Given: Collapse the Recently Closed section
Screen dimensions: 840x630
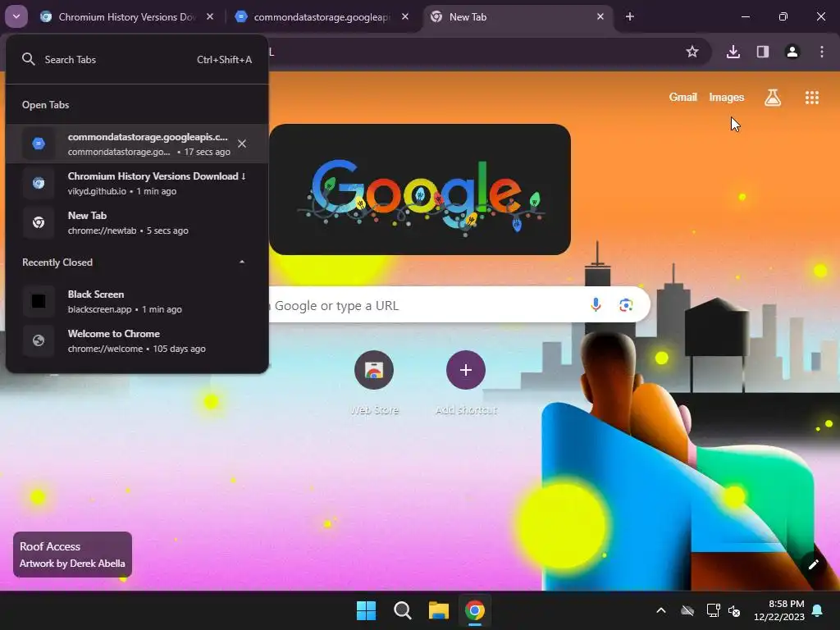Looking at the screenshot, I should coord(242,262).
